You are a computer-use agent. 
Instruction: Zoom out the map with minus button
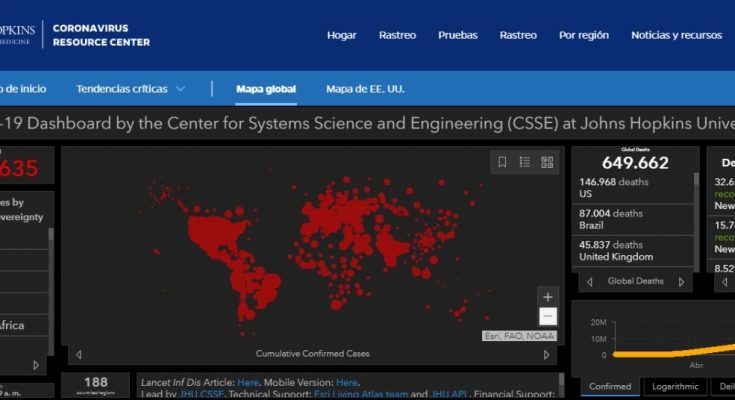click(548, 316)
